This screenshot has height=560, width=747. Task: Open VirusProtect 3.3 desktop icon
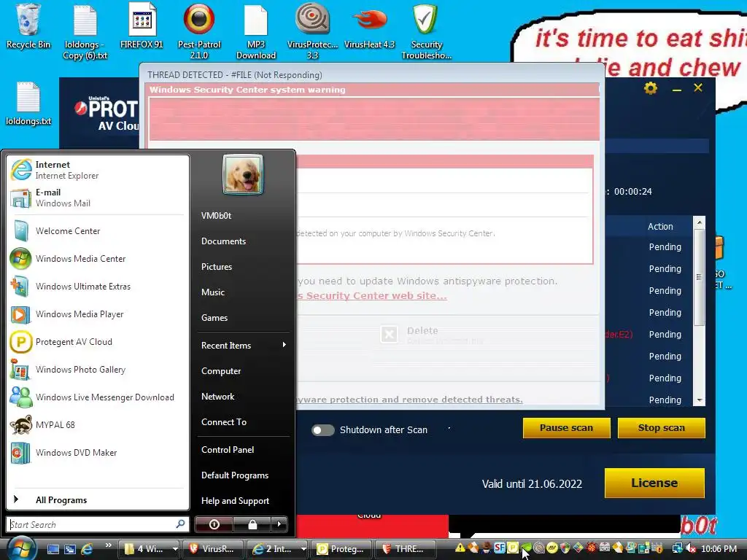[x=312, y=32]
